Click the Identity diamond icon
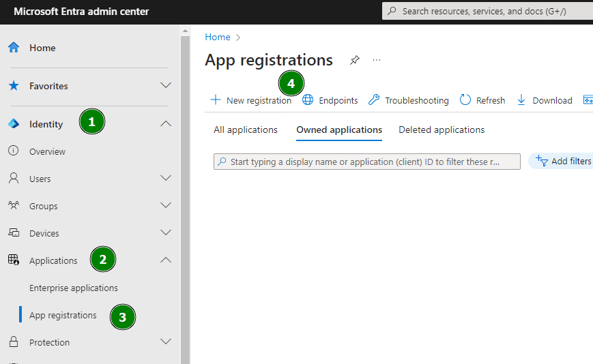 14,124
